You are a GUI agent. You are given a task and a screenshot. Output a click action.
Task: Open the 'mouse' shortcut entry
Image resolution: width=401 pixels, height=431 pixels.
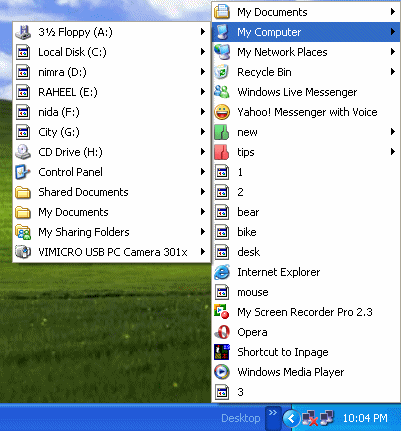point(306,292)
